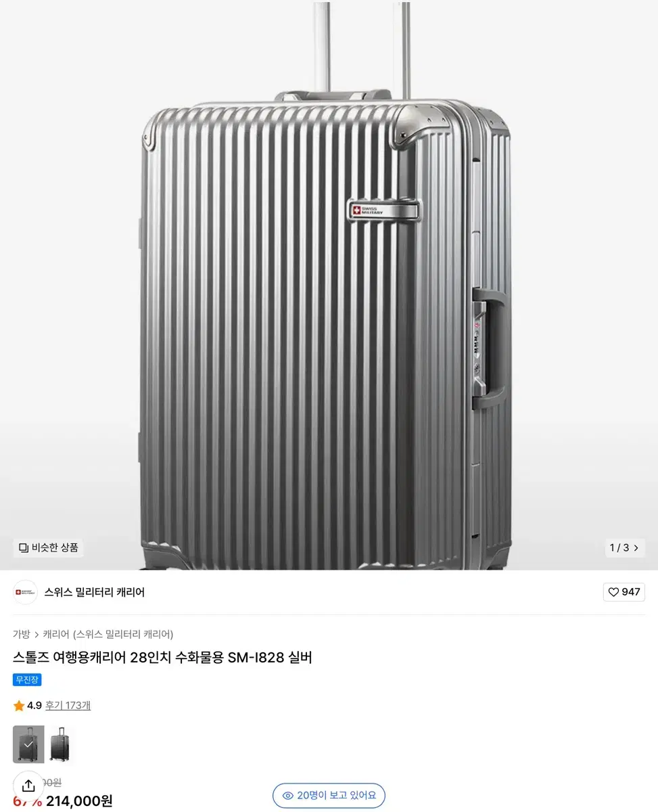Select the black suitcase color option
The image size is (658, 812).
pos(60,744)
